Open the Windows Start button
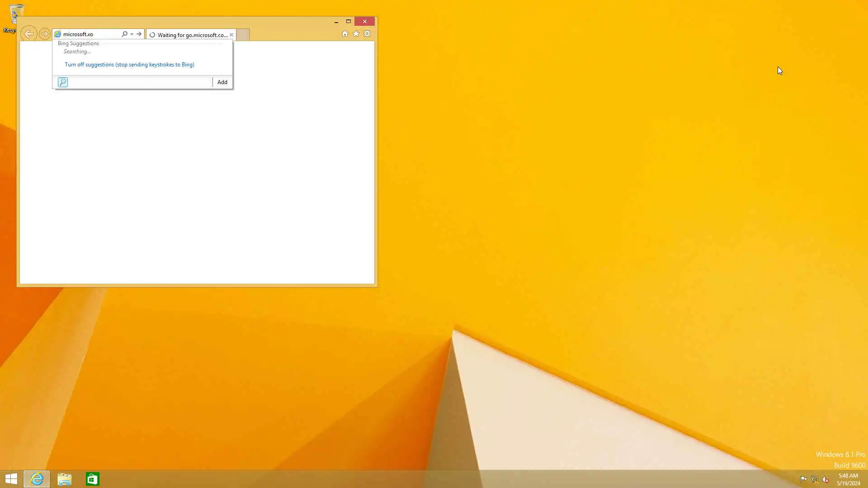 [x=11, y=479]
